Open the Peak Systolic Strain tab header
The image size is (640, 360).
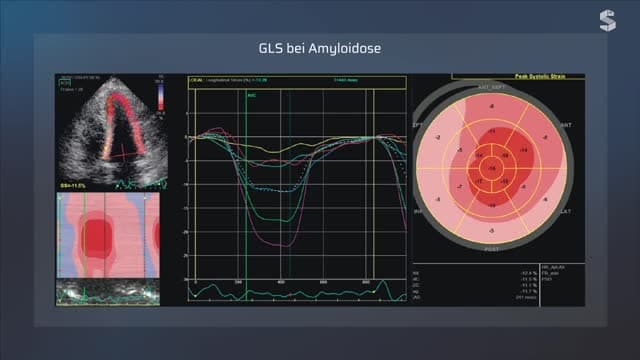[x=540, y=76]
